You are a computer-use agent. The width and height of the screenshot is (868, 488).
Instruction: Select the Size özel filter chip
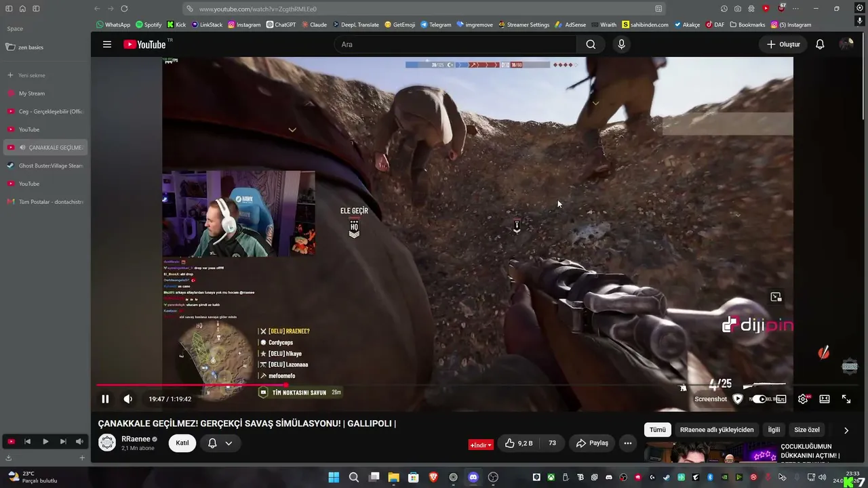pyautogui.click(x=807, y=430)
